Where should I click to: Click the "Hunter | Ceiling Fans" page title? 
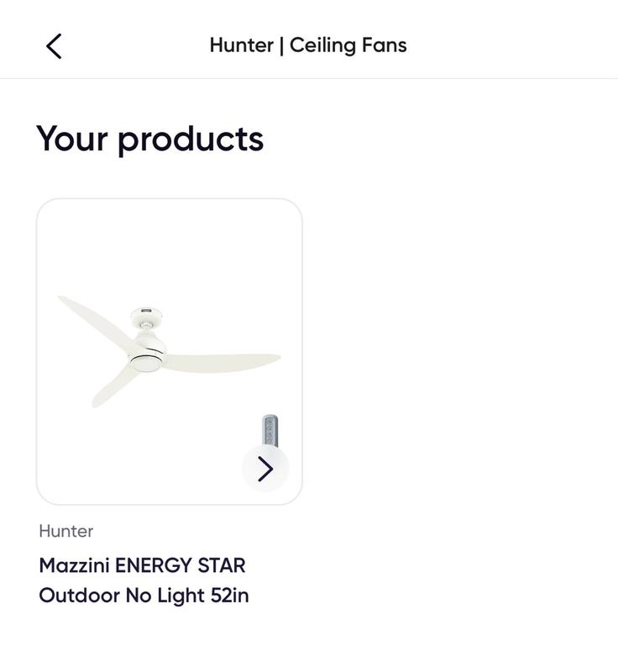pyautogui.click(x=308, y=45)
